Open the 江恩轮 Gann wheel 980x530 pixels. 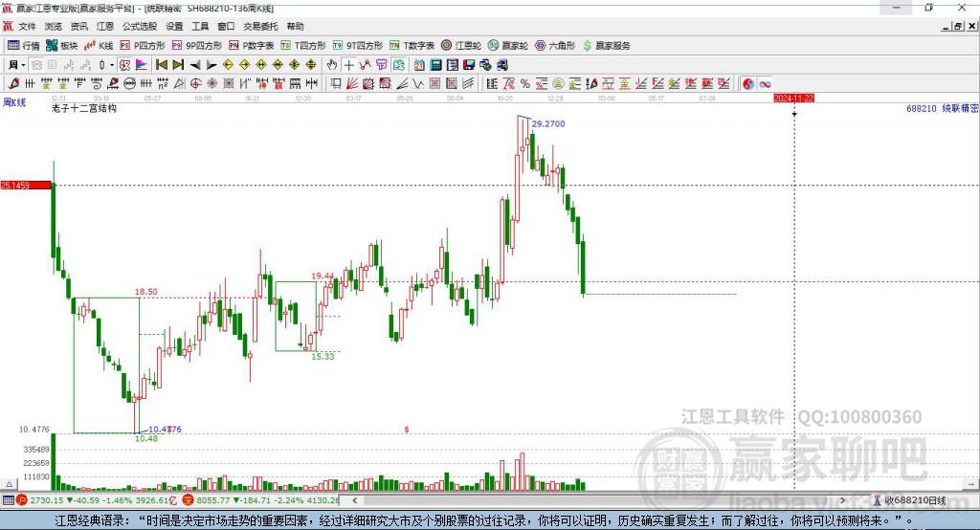461,46
